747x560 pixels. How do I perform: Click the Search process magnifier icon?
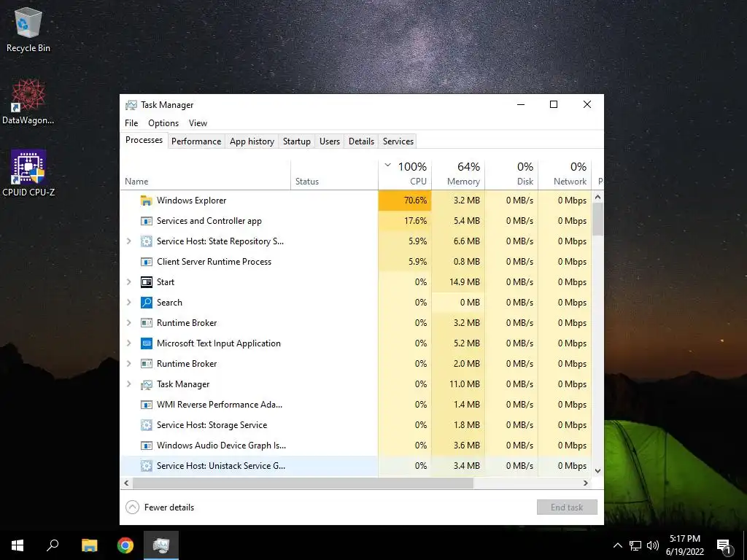click(x=146, y=303)
